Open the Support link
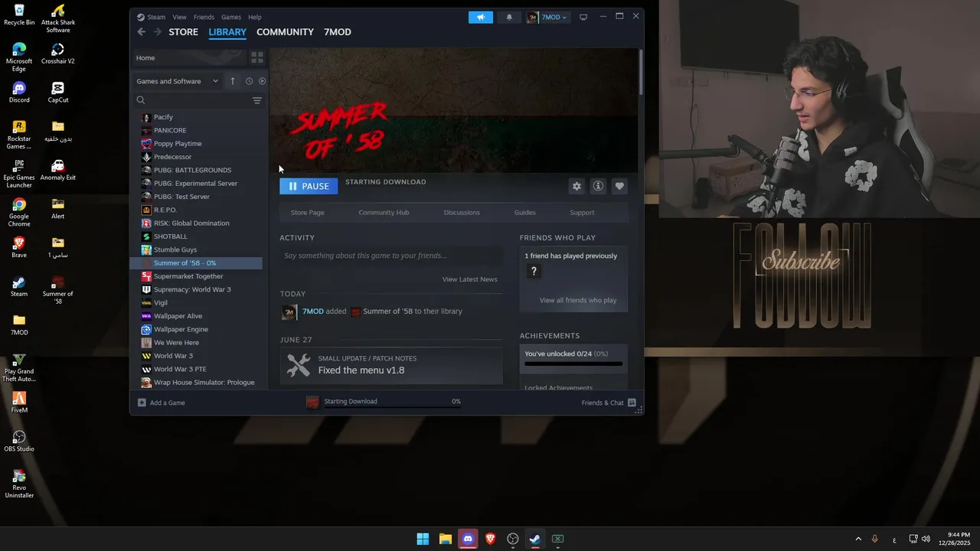This screenshot has width=980, height=551. coord(582,213)
